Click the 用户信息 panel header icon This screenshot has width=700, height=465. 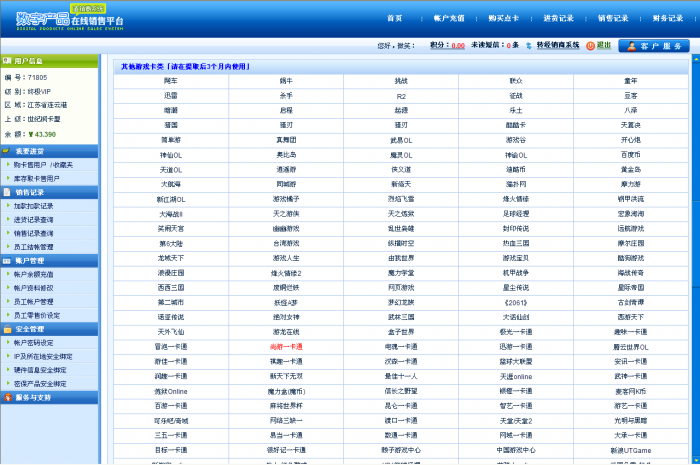[x=7, y=61]
